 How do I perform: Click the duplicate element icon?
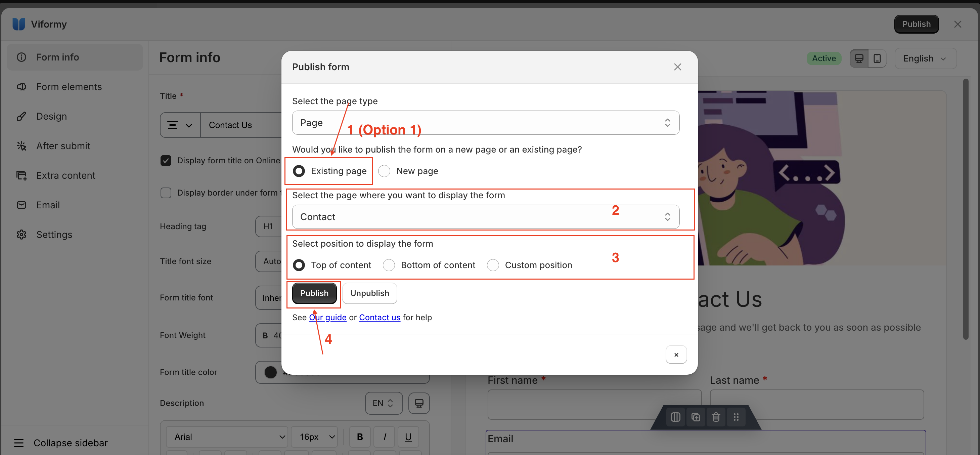[x=696, y=417]
